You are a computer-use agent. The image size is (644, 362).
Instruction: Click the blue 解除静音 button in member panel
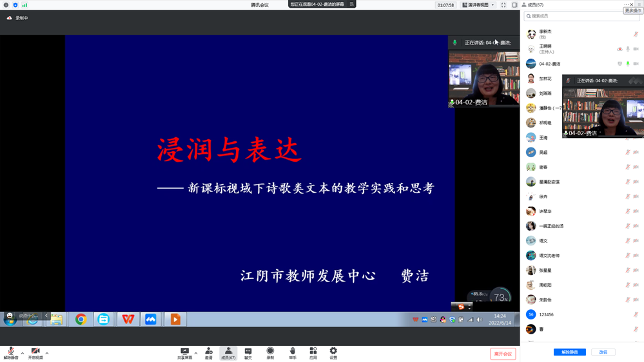pyautogui.click(x=569, y=352)
